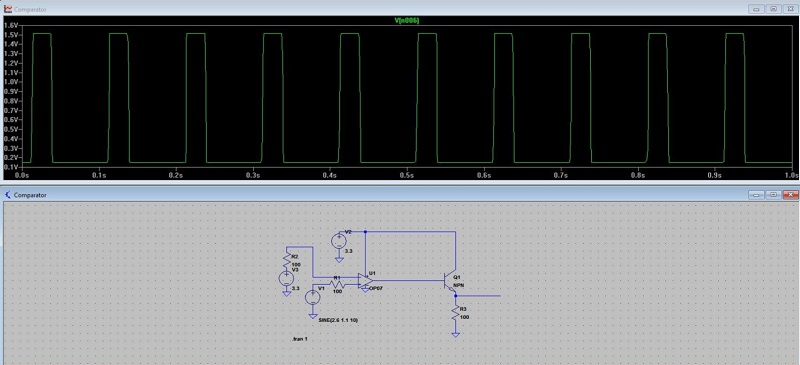Minimize the schematic Comparator window
Image resolution: width=800 pixels, height=365 pixels.
tap(756, 195)
